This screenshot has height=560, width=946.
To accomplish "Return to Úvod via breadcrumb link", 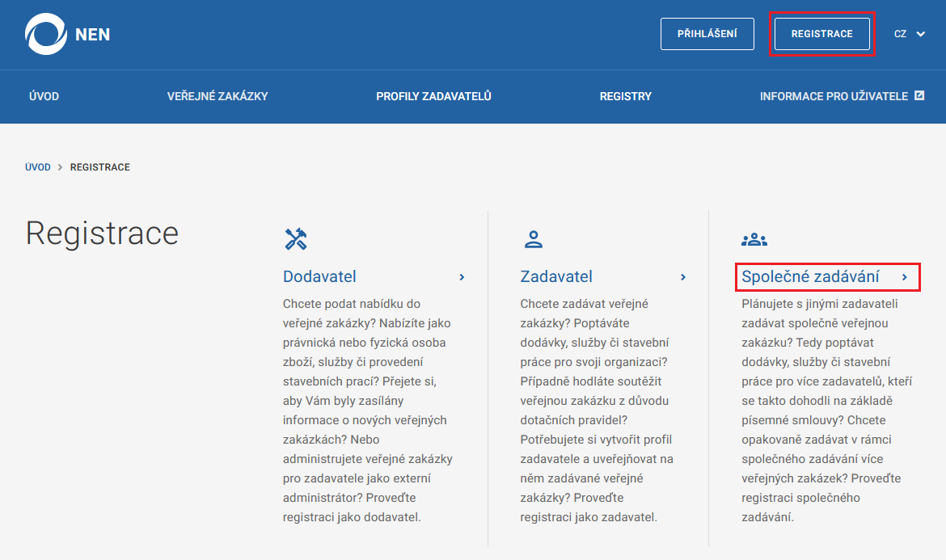I will click(x=38, y=167).
